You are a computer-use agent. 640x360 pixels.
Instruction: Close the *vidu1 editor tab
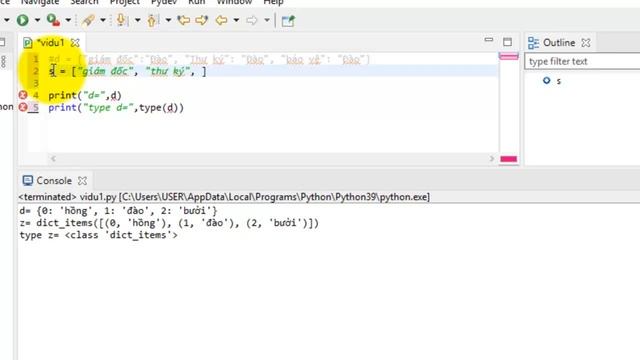(x=75, y=42)
